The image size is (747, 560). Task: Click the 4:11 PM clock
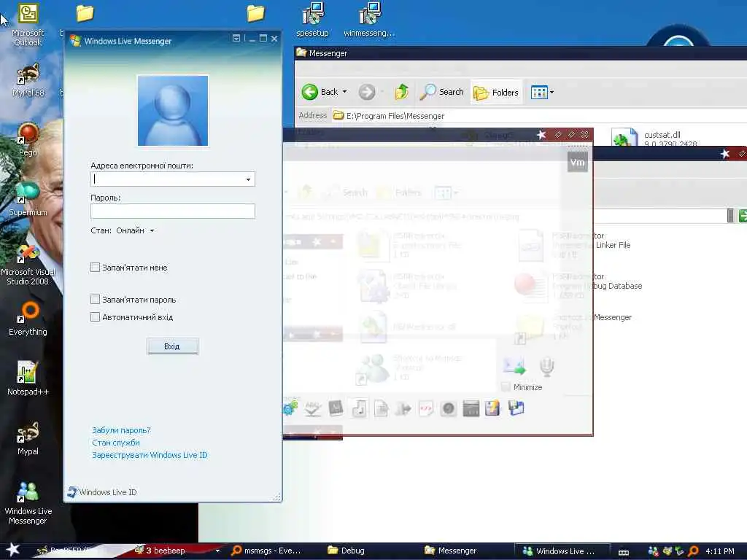tap(720, 551)
